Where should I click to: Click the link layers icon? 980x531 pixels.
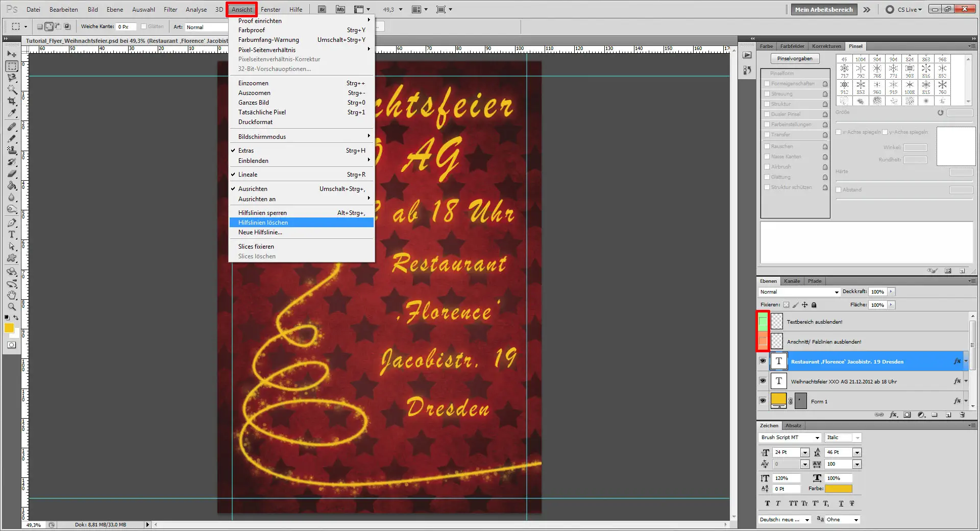[879, 415]
